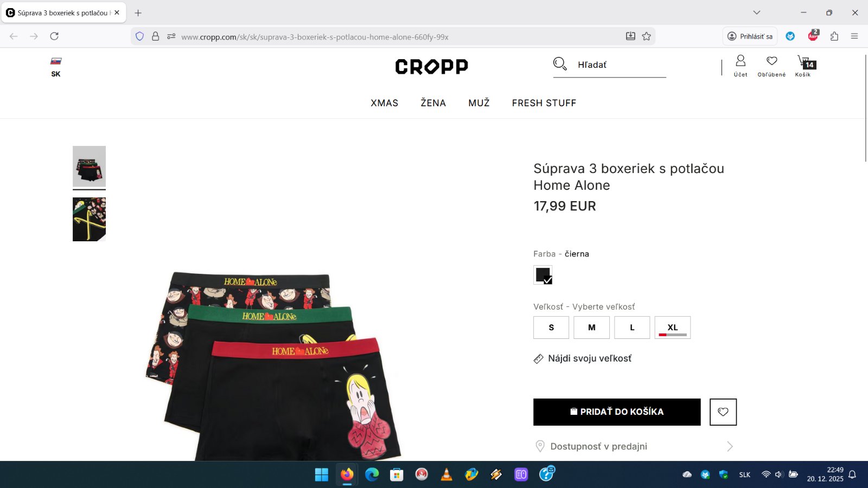
Task: Select size XL
Action: pos(673,328)
